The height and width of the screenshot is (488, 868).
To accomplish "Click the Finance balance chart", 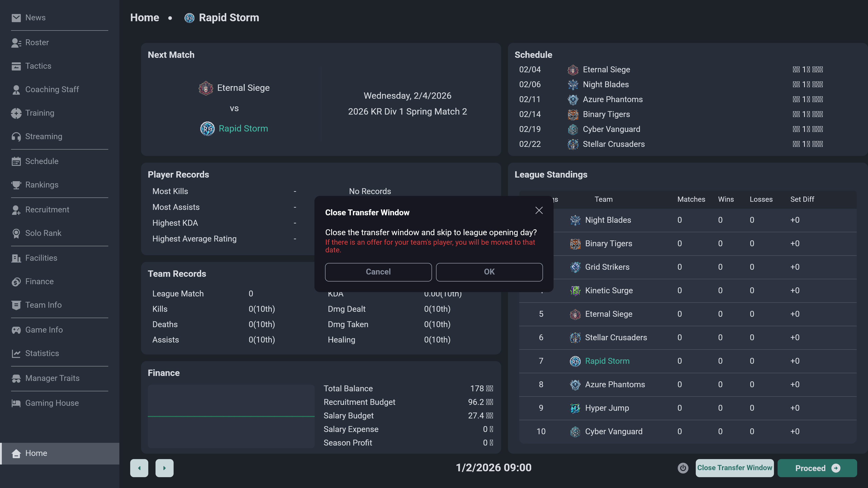I will click(x=231, y=416).
